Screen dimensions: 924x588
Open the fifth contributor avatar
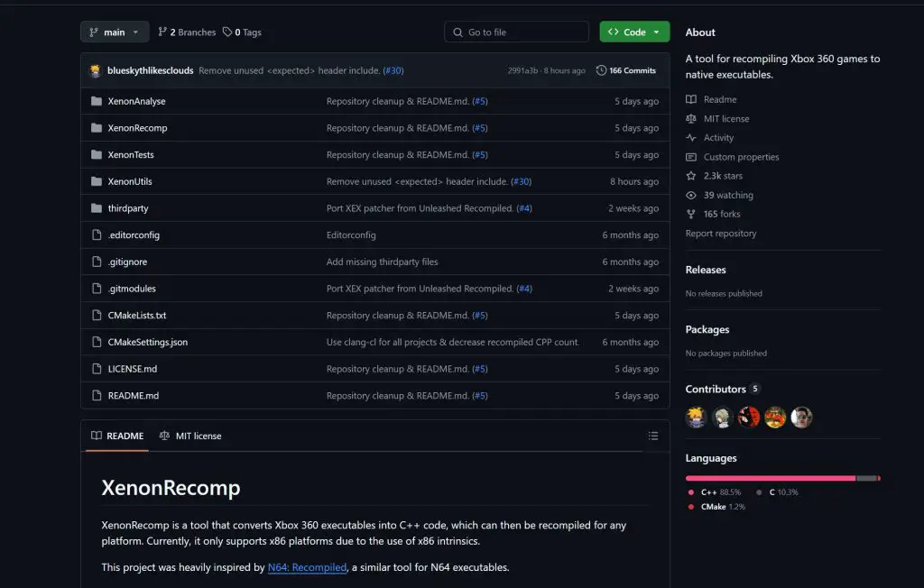[x=801, y=418]
